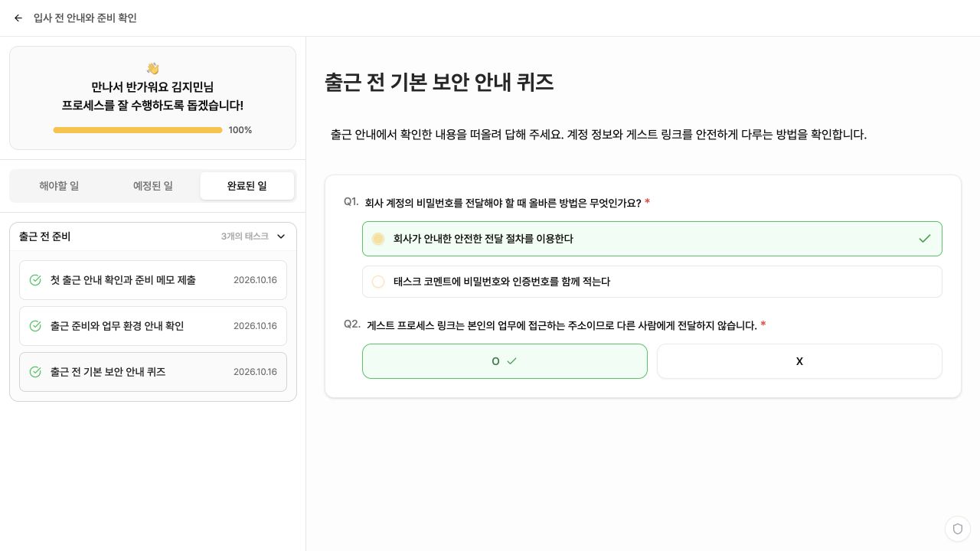The height and width of the screenshot is (551, 980).
Task: Click the waving hand emoji
Action: pyautogui.click(x=152, y=68)
